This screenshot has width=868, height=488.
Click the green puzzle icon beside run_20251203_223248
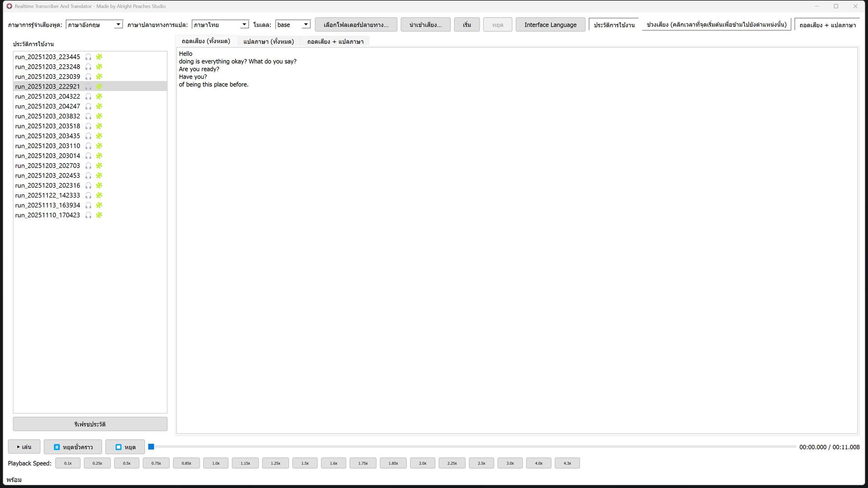click(99, 66)
